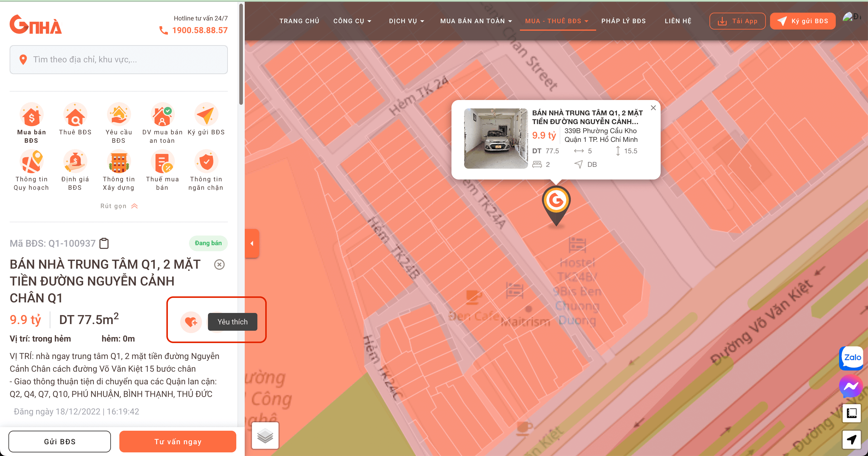Image resolution: width=868 pixels, height=456 pixels.
Task: Click the hẻm: 0m text
Action: (x=118, y=339)
